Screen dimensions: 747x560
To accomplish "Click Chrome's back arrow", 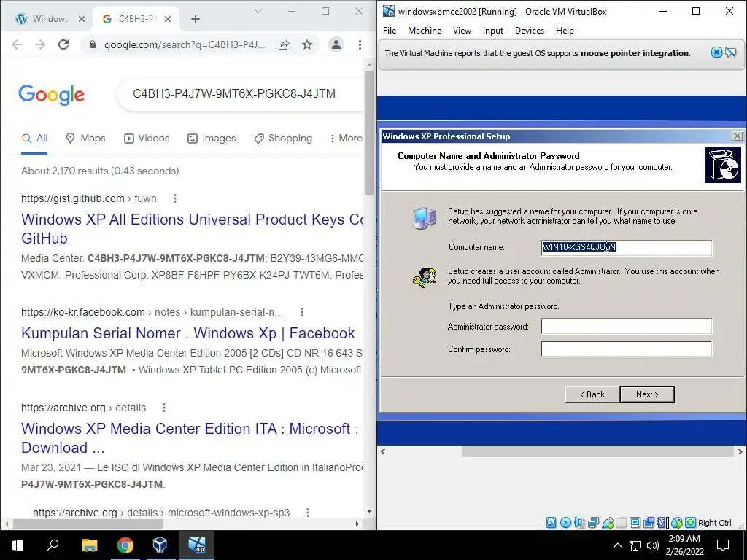I will (x=17, y=44).
